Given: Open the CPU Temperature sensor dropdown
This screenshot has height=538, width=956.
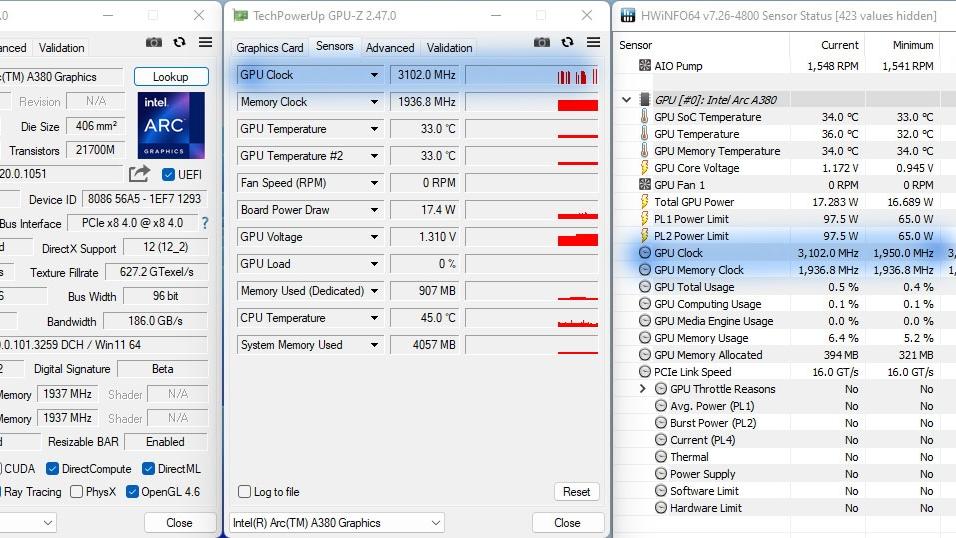Looking at the screenshot, I should click(374, 318).
